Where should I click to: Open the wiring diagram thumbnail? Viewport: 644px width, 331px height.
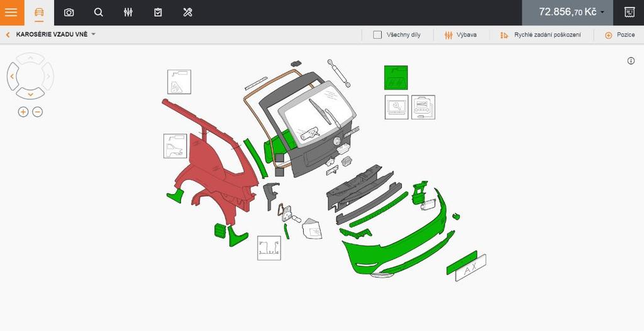pos(269,247)
